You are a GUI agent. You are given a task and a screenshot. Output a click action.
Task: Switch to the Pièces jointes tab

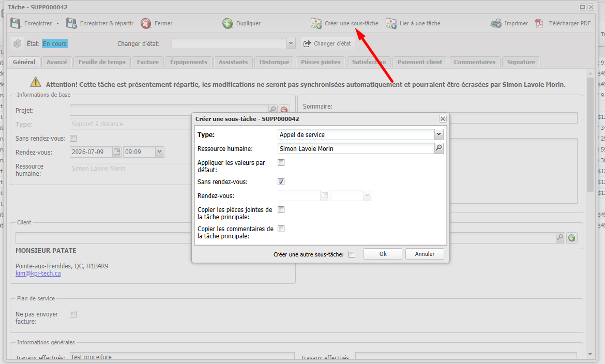[x=321, y=62]
